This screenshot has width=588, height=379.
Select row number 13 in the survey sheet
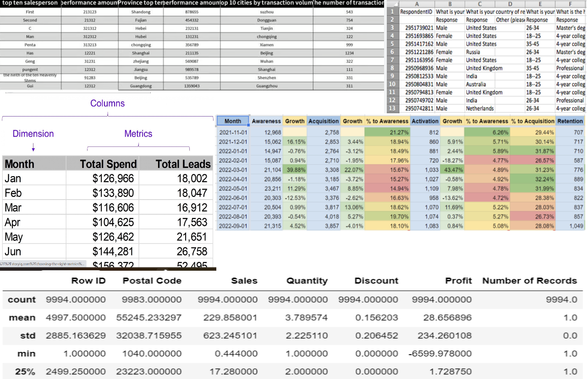pyautogui.click(x=391, y=108)
